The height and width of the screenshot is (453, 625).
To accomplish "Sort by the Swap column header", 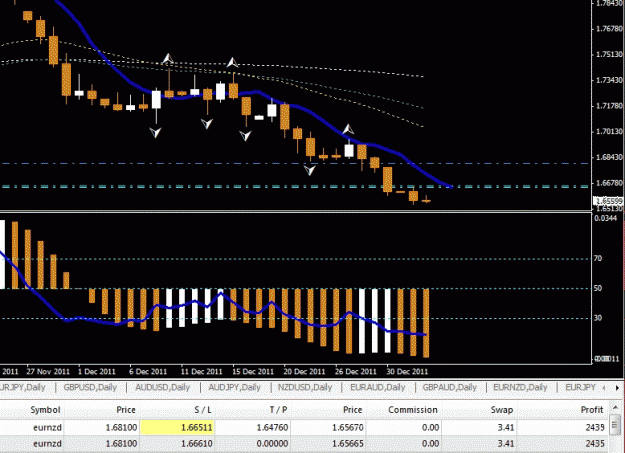I will pos(501,410).
